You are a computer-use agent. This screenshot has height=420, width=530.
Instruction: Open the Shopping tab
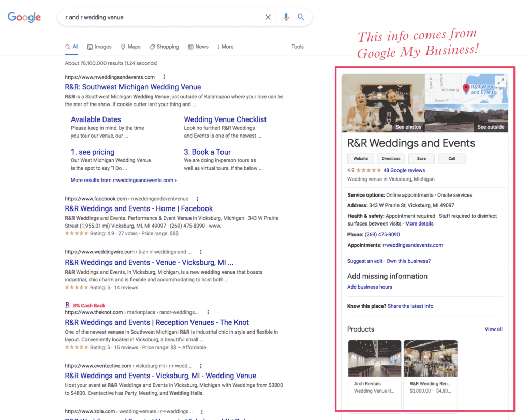[164, 47]
